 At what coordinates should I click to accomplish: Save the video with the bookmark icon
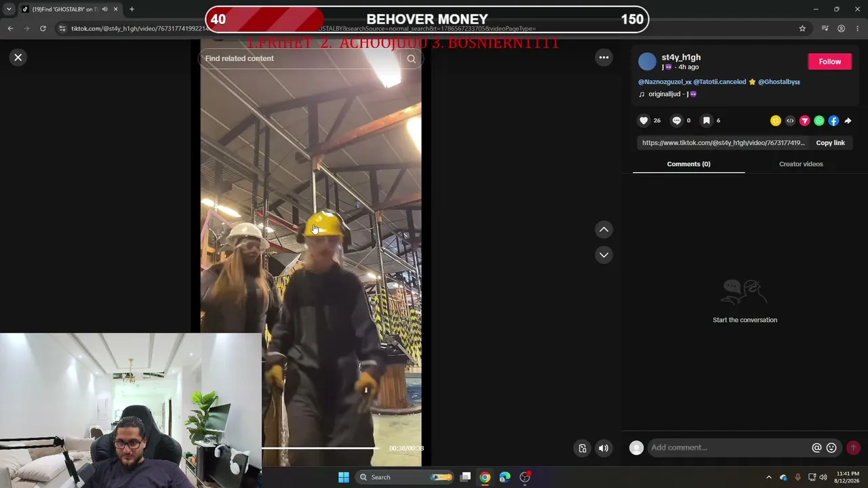(706, 121)
